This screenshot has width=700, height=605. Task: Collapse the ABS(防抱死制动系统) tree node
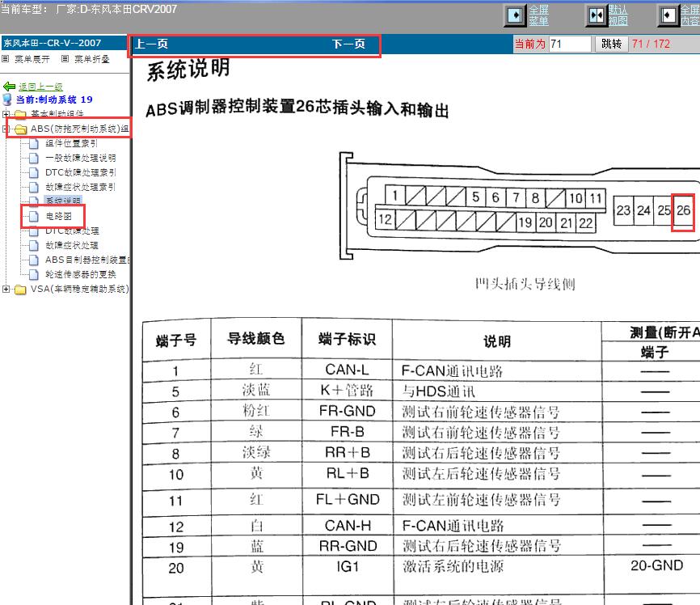[x=6, y=129]
